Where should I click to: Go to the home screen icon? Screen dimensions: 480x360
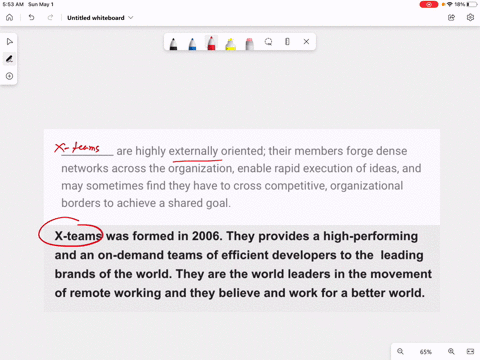tap(9, 18)
